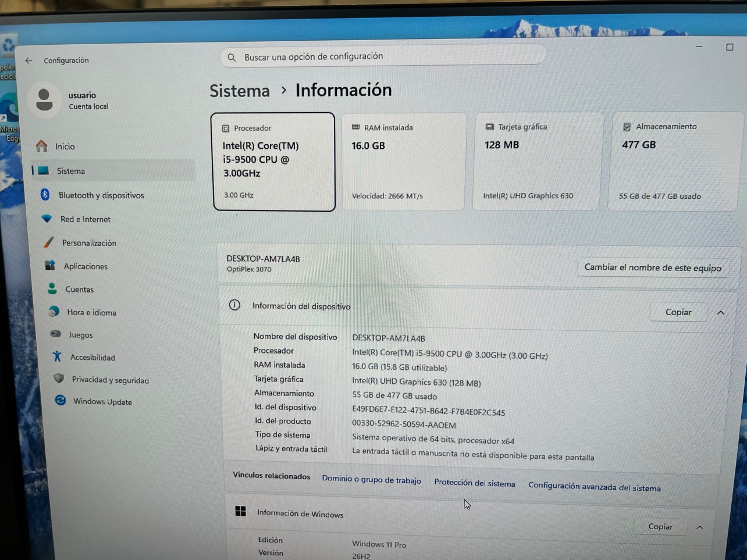Open Configuración avanzada del sistema link
The image size is (747, 560).
click(595, 487)
